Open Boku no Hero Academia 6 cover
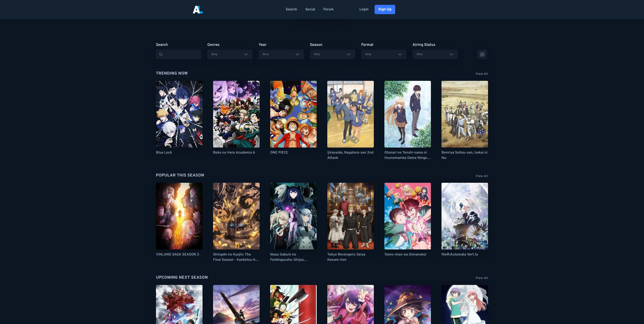 pos(236,114)
